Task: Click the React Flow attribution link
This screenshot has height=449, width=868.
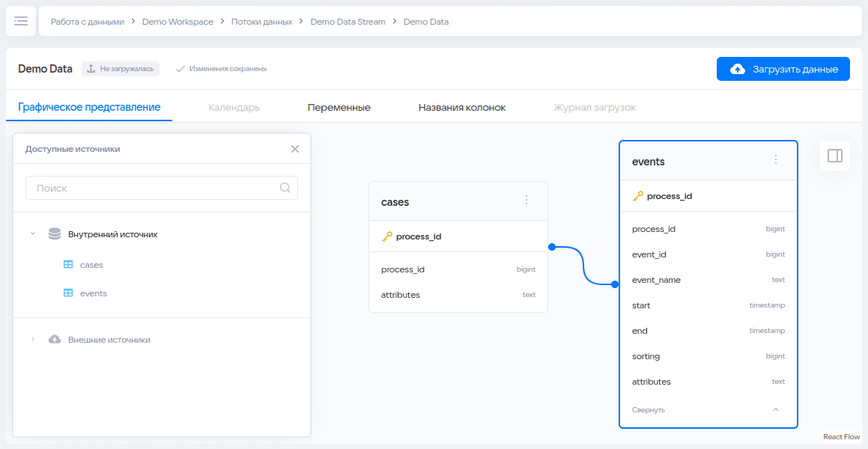Action: pyautogui.click(x=842, y=437)
